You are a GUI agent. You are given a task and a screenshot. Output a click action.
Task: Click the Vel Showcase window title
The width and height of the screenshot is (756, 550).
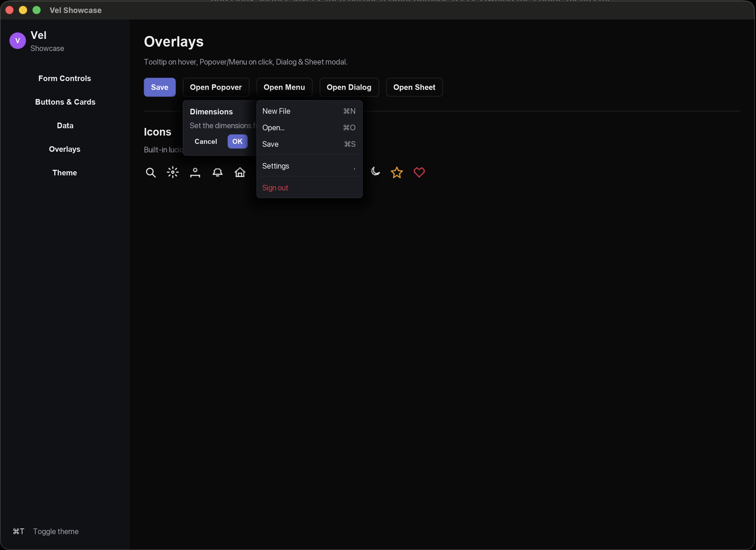point(76,10)
